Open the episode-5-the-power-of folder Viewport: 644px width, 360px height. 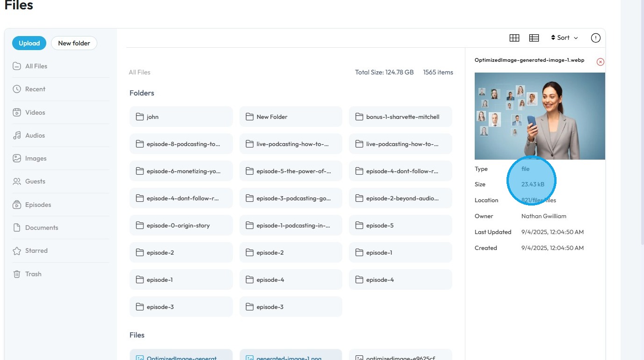[291, 171]
